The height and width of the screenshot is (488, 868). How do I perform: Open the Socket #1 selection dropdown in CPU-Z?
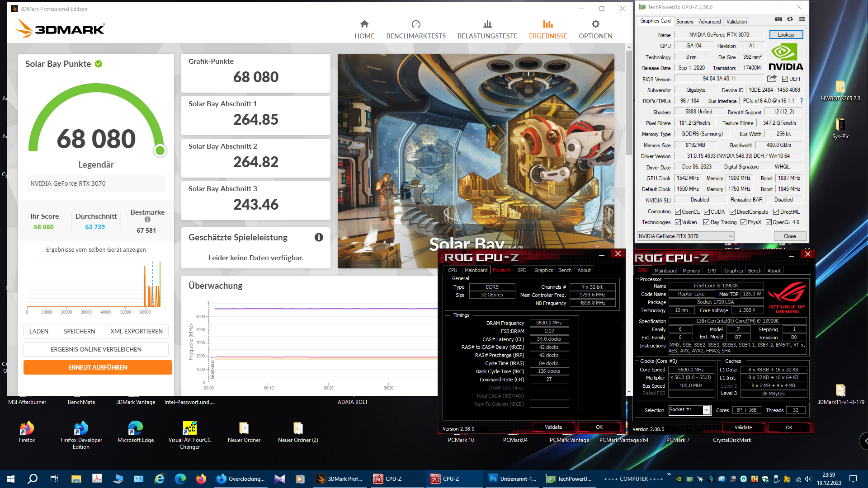coord(689,410)
